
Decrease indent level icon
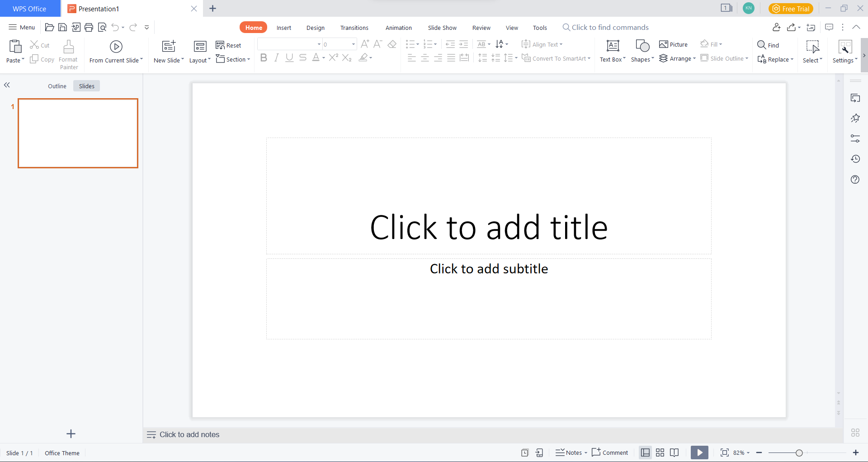pos(450,44)
